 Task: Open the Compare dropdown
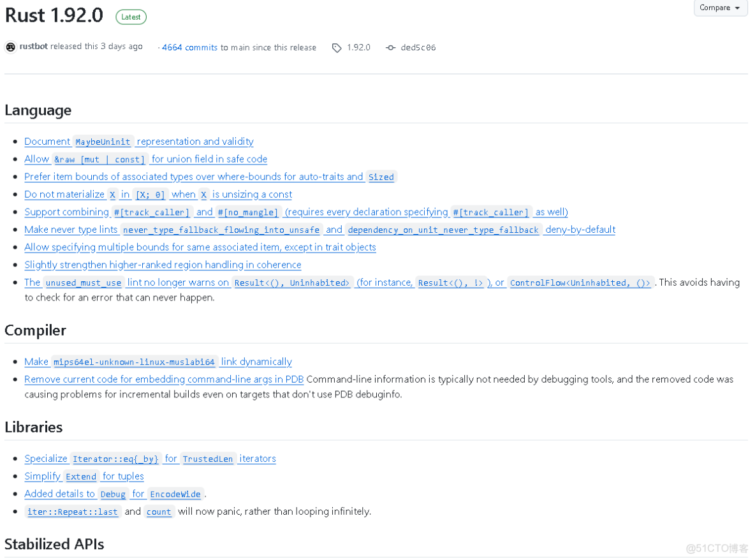pos(721,8)
